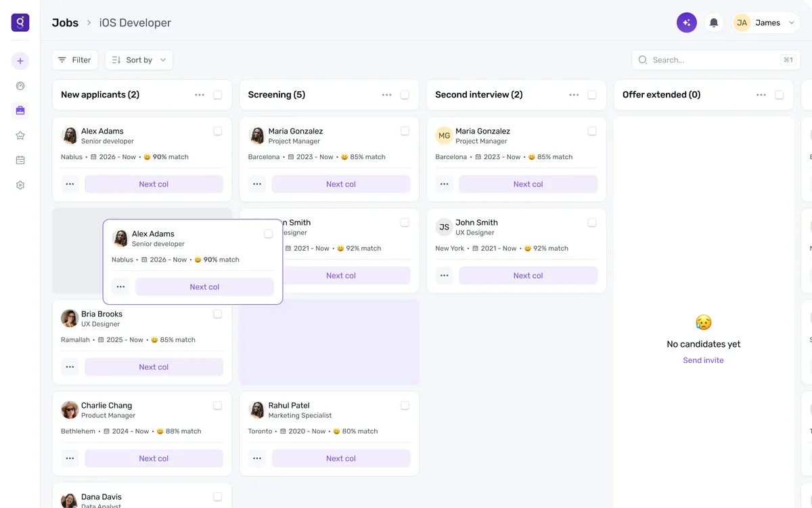Click Next col on Bria Brooks card

154,367
